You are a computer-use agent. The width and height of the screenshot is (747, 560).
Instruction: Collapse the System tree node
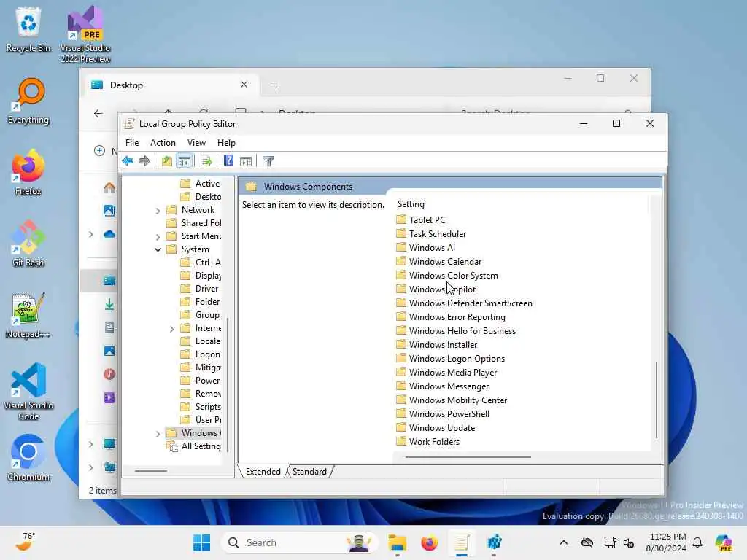[158, 249]
